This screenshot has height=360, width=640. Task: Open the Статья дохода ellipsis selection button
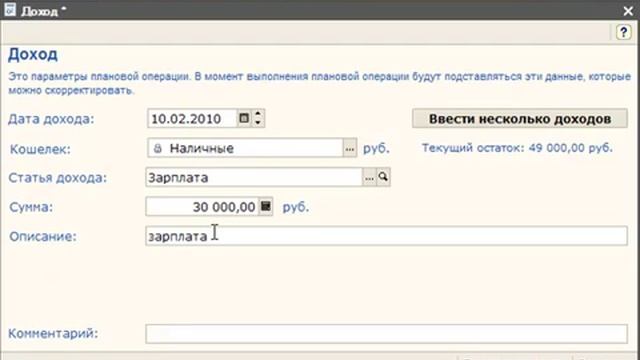click(x=369, y=178)
